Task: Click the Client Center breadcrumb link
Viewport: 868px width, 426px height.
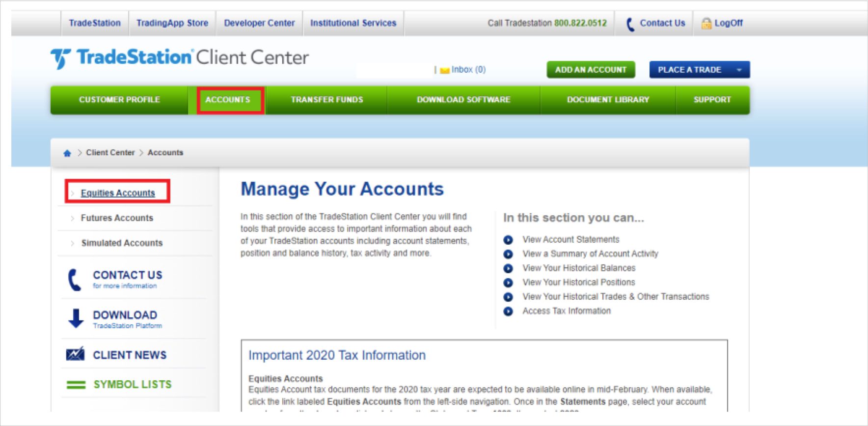Action: (x=110, y=153)
